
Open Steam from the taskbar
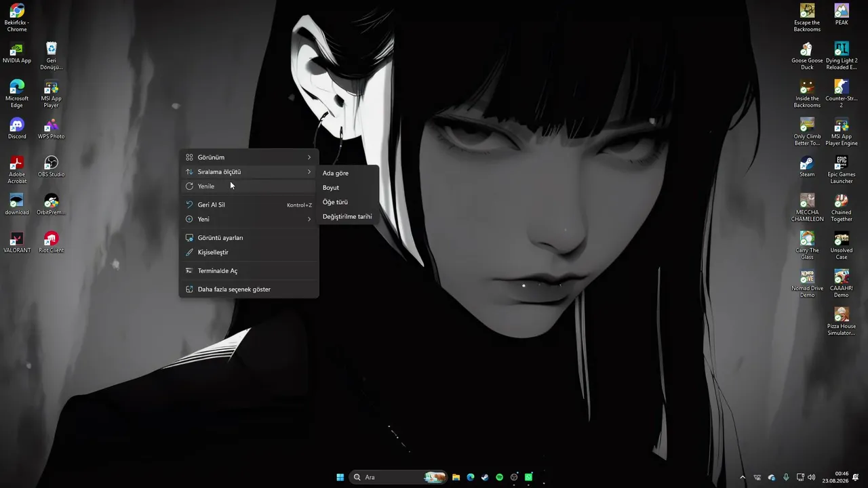(x=485, y=477)
